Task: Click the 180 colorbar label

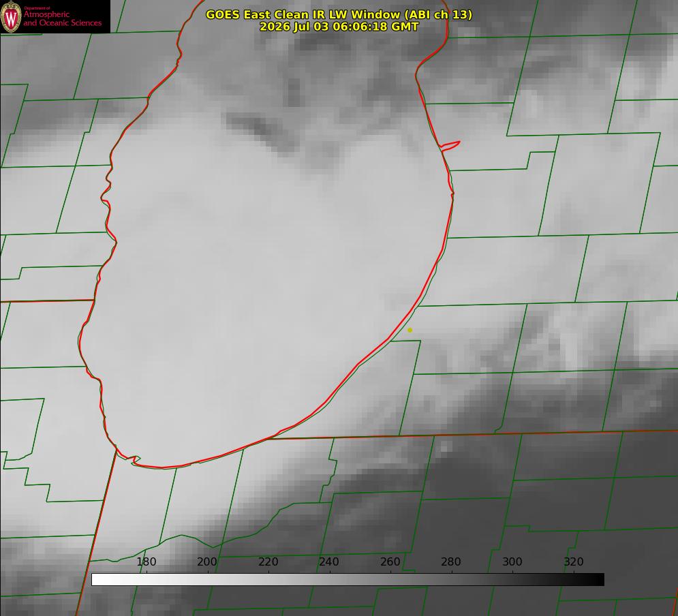Action: pos(146,561)
